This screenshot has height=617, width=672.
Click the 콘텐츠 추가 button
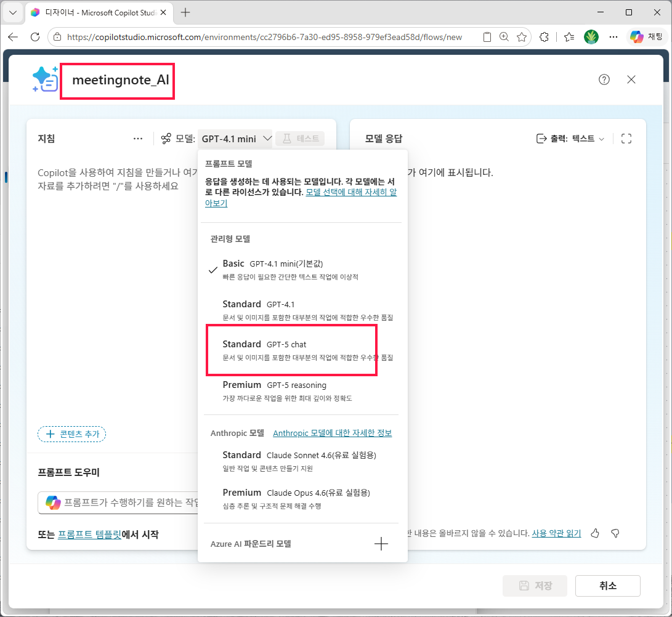point(71,434)
